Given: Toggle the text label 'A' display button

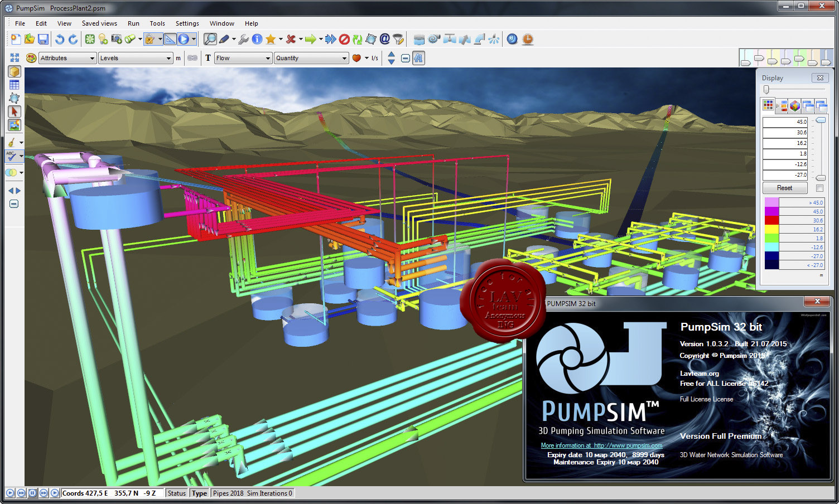Looking at the screenshot, I should 418,58.
